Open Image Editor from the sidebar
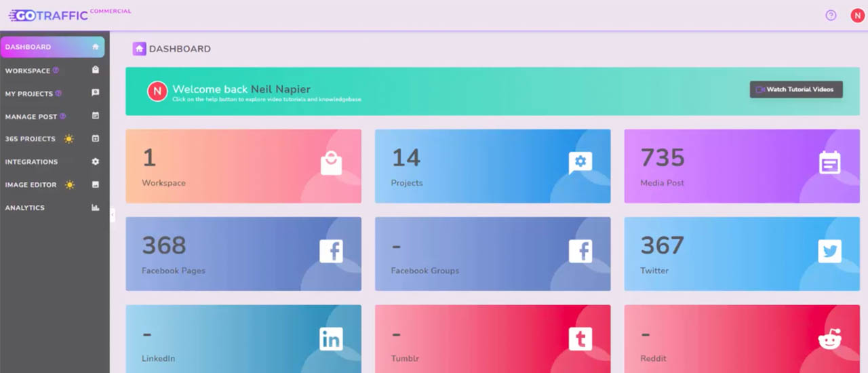 [52, 184]
